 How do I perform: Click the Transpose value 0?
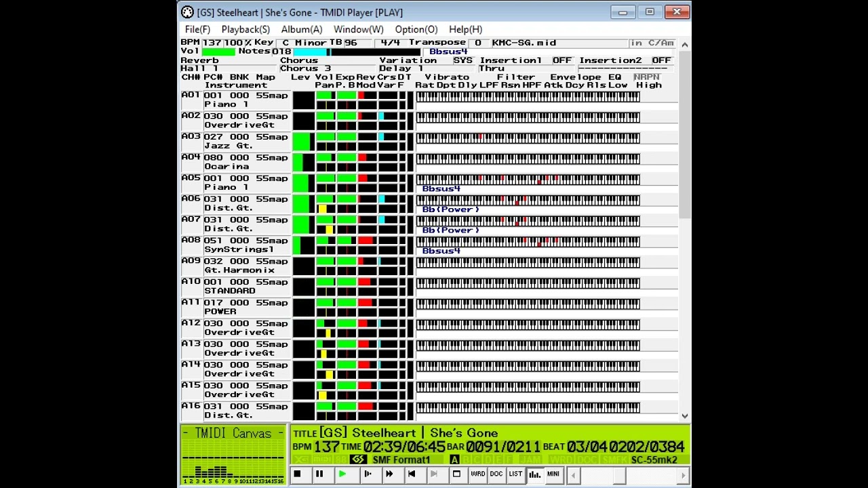[477, 43]
